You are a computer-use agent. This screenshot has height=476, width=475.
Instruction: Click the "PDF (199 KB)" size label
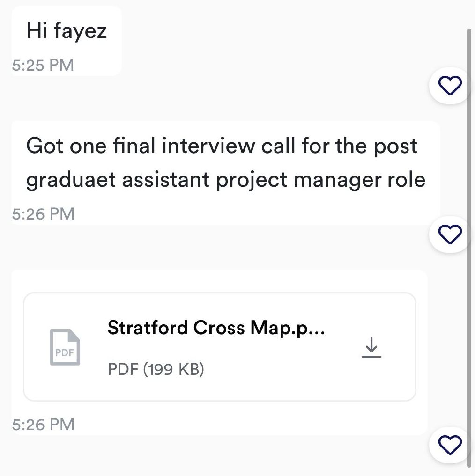point(156,369)
